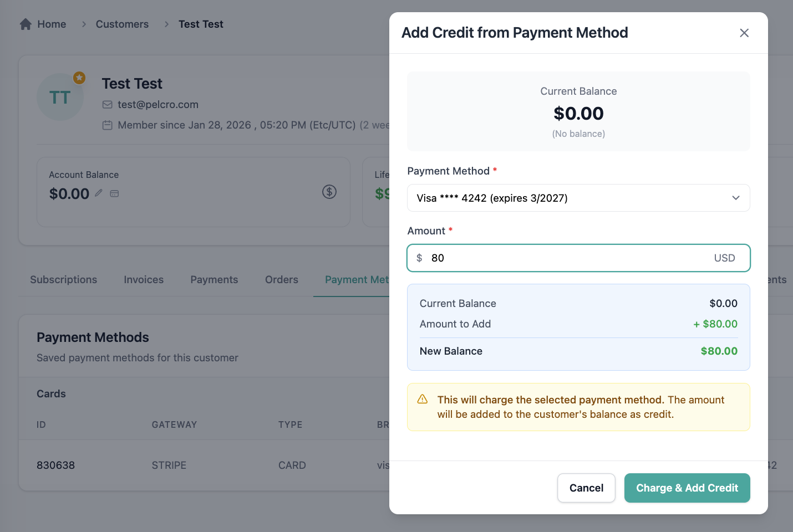Viewport: 793px width, 532px height.
Task: Cancel the add credit dialog
Action: [x=586, y=488]
